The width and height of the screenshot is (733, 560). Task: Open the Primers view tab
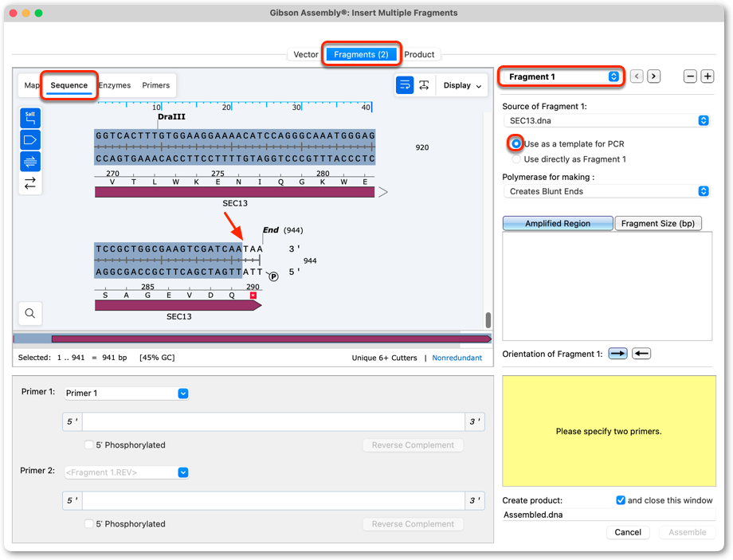point(155,85)
